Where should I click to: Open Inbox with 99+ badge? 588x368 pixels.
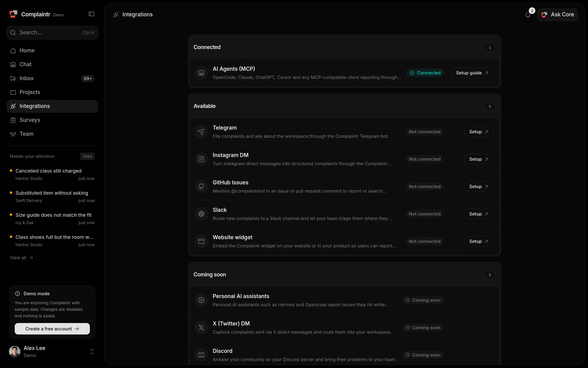coord(52,78)
